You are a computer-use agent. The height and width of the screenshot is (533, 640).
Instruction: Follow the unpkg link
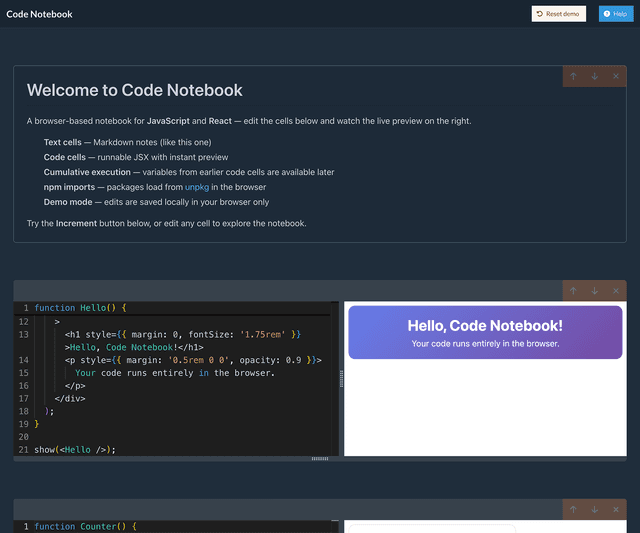pos(197,187)
